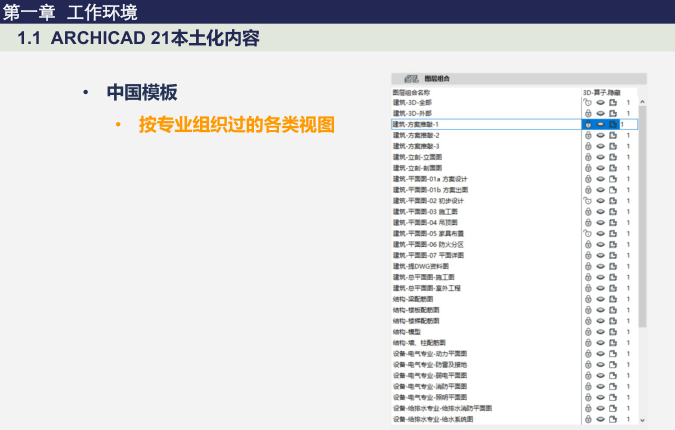Viewport: 675px width, 430px height.
Task: Click lock icon for 建筑-方案推敲-2 row
Action: 587,135
